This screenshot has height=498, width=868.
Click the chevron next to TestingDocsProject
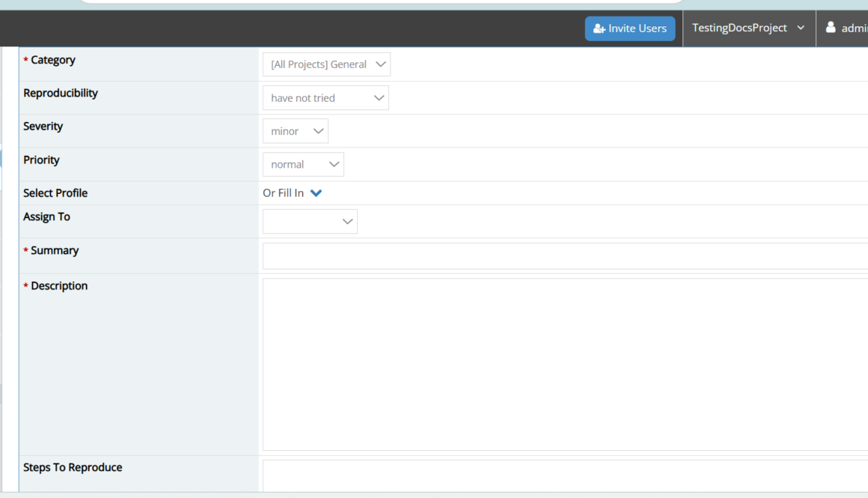pos(801,28)
